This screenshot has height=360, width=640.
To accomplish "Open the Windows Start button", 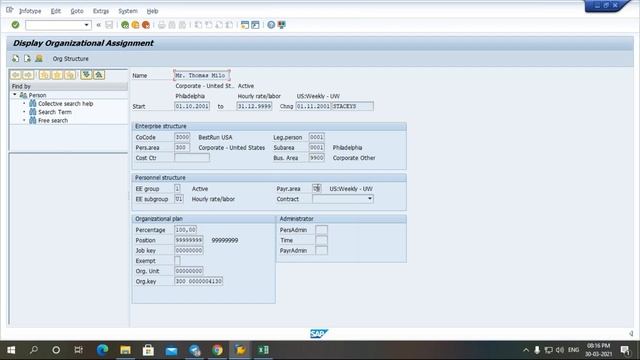I will point(11,350).
